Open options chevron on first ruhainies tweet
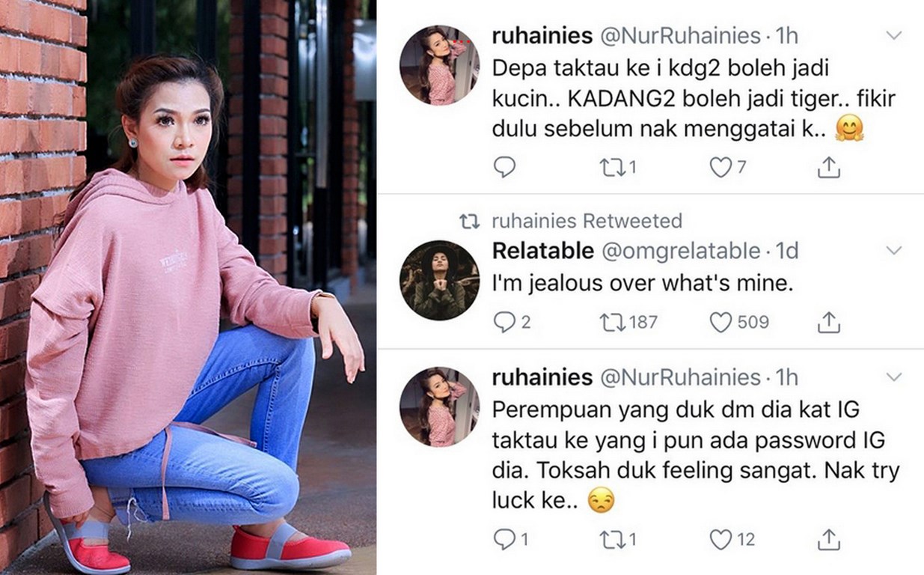924x575 pixels. pyautogui.click(x=893, y=35)
